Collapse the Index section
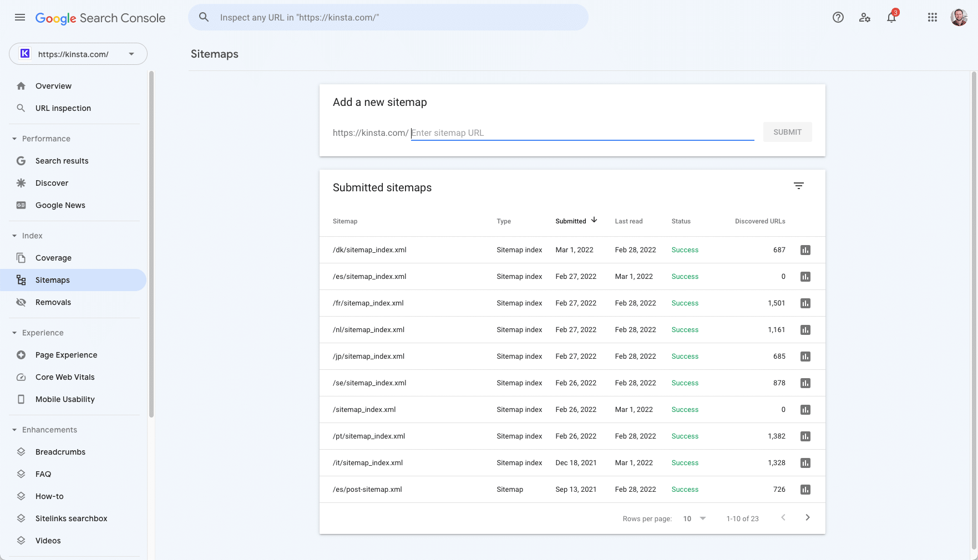 click(14, 236)
